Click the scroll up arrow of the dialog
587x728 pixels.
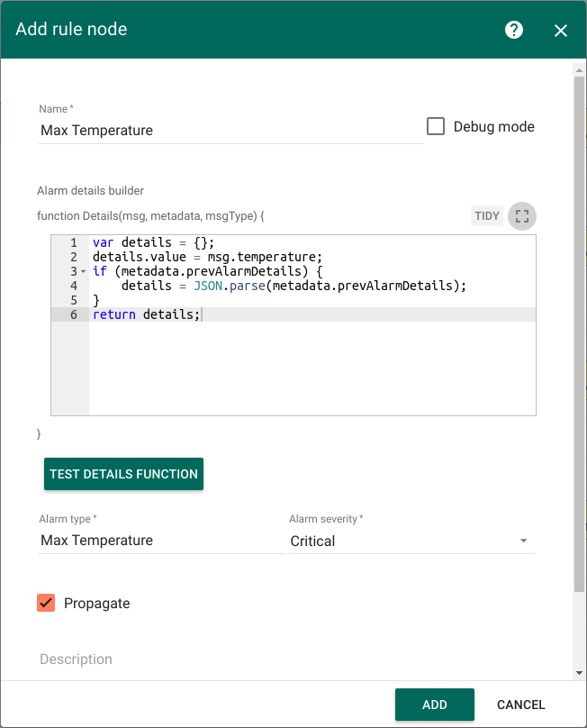[x=579, y=67]
